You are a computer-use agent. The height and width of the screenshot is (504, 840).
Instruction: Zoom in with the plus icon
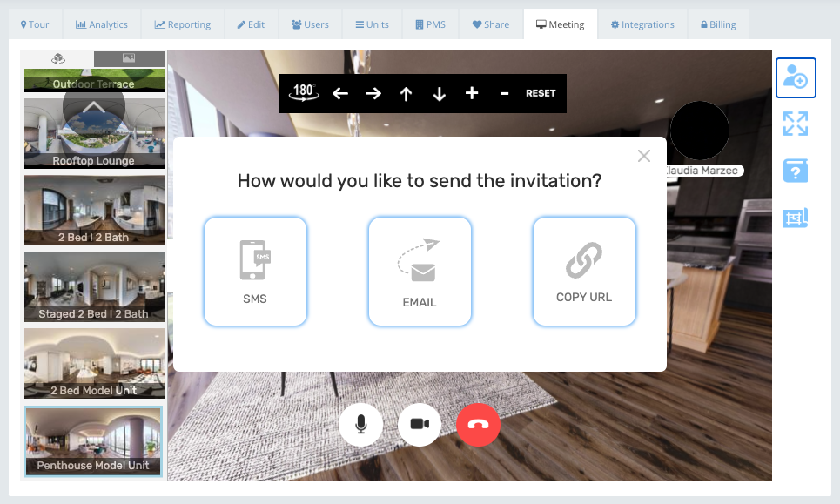point(472,93)
